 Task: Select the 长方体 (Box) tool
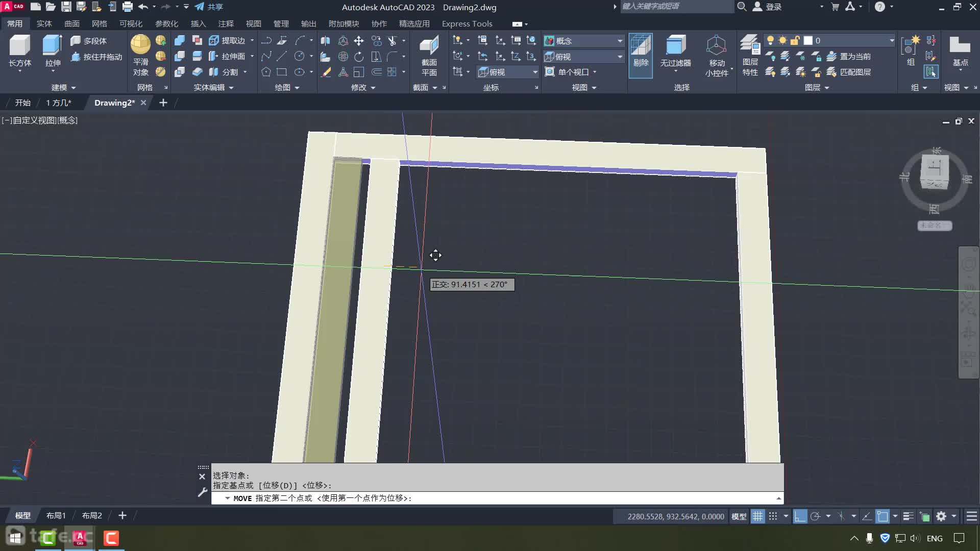(x=20, y=51)
